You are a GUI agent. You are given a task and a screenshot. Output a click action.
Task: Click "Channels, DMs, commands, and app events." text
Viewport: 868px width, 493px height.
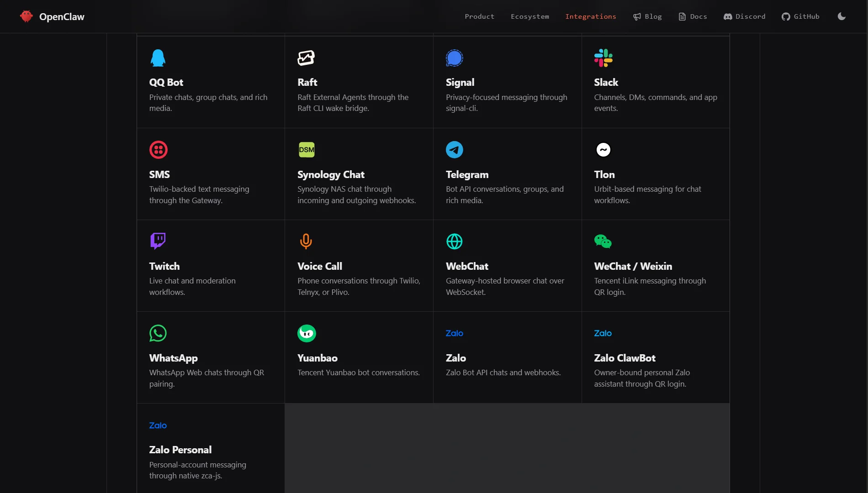pos(656,103)
